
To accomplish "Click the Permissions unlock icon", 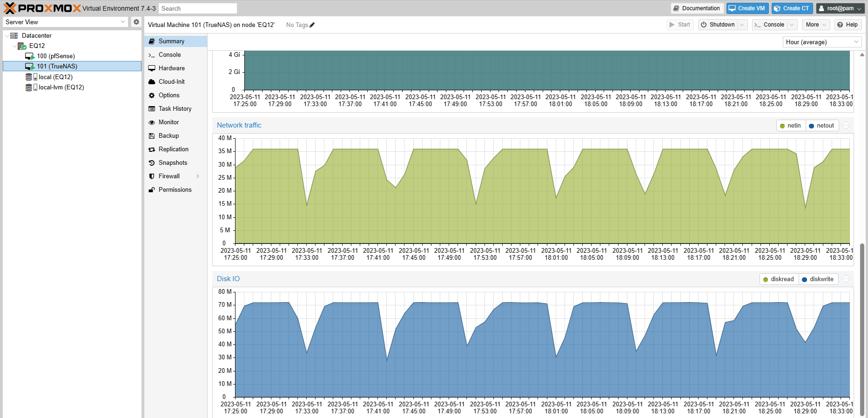I will (x=152, y=190).
